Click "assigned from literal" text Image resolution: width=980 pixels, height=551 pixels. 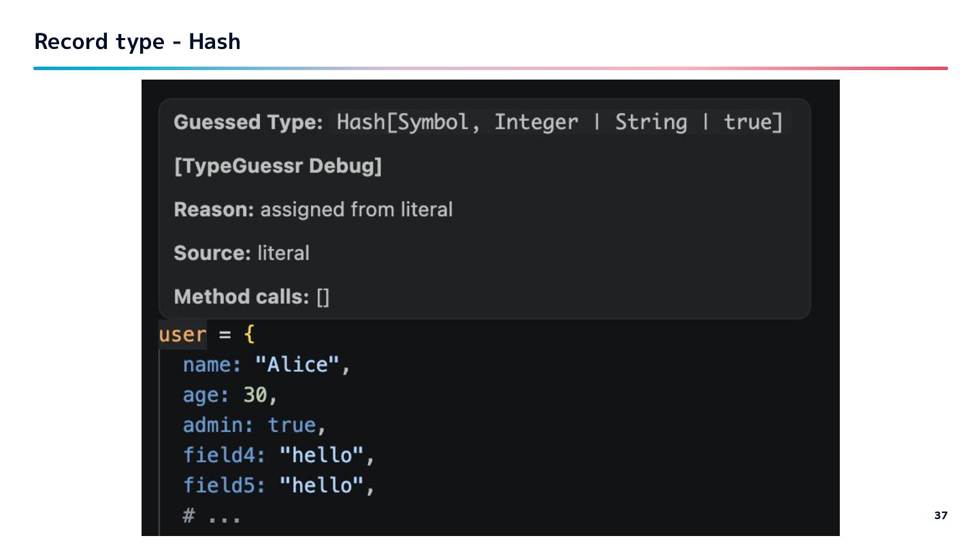coord(356,210)
